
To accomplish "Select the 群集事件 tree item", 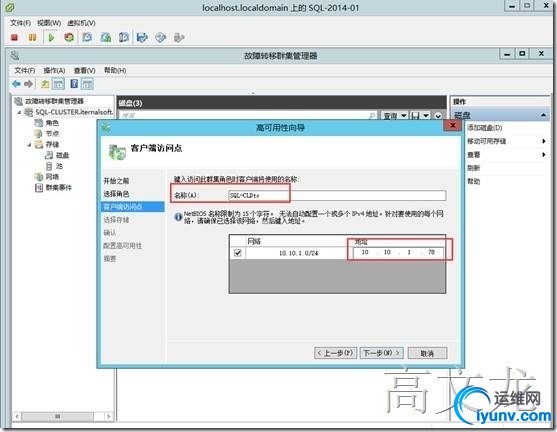I will point(59,188).
